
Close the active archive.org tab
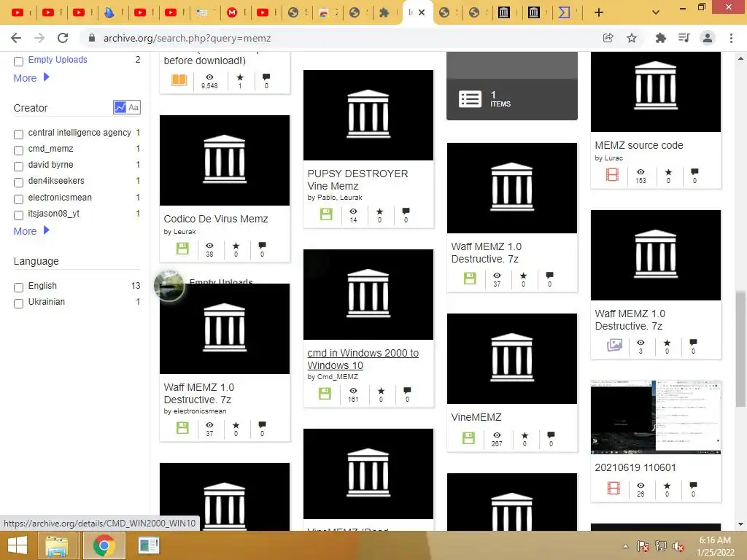(x=422, y=13)
